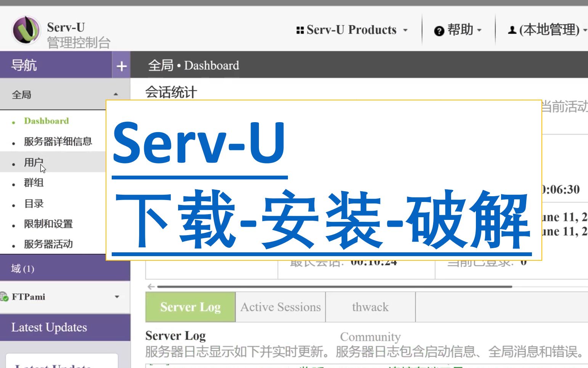The image size is (588, 368).
Task: Open Serv-U Products dropdown menu
Action: [352, 30]
